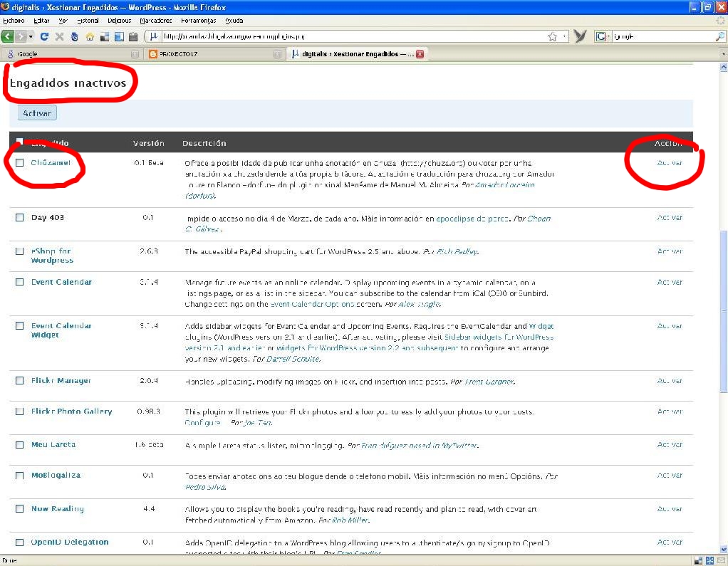Open the Axuda menu
Viewport: 728px width, 566px height.
[x=234, y=21]
